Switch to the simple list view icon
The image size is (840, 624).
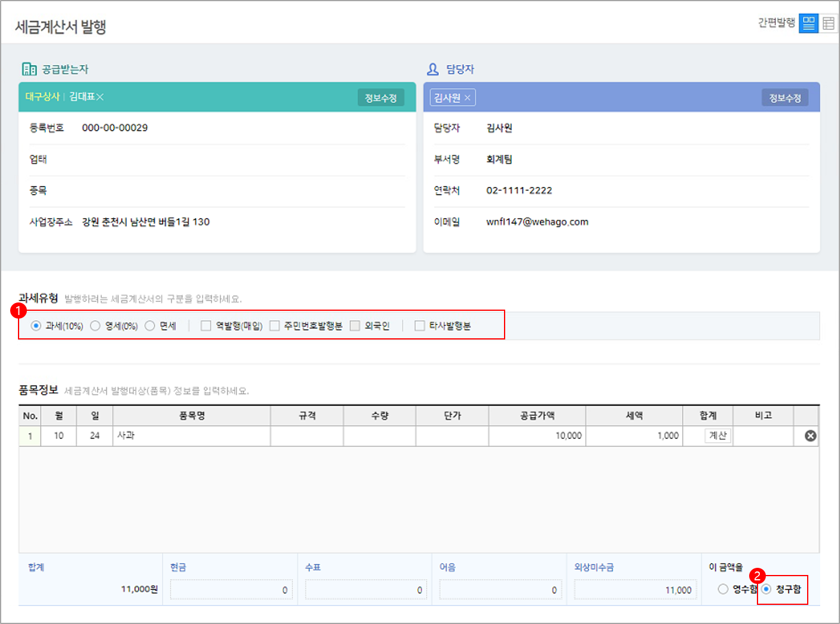(x=808, y=23)
